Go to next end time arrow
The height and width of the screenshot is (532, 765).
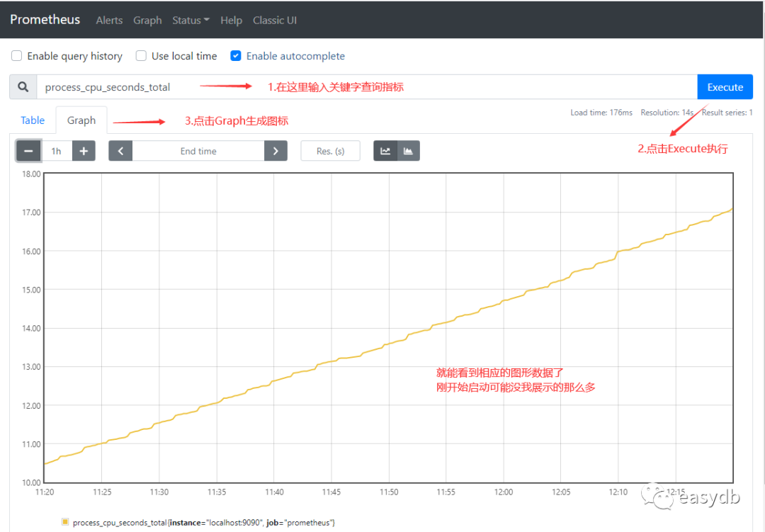coord(276,151)
